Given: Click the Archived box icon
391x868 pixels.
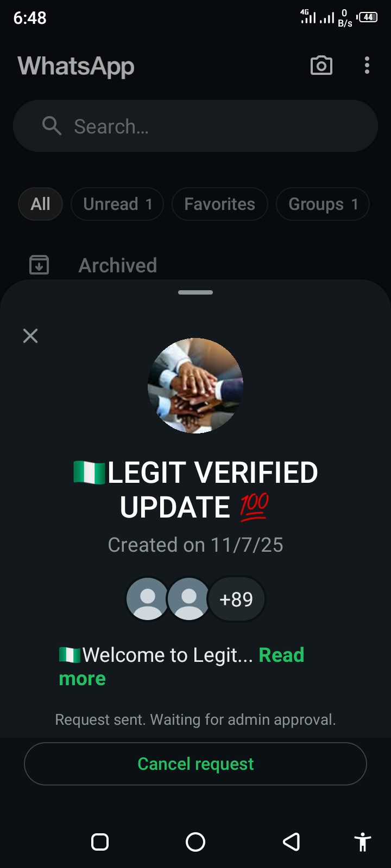Looking at the screenshot, I should tap(39, 265).
